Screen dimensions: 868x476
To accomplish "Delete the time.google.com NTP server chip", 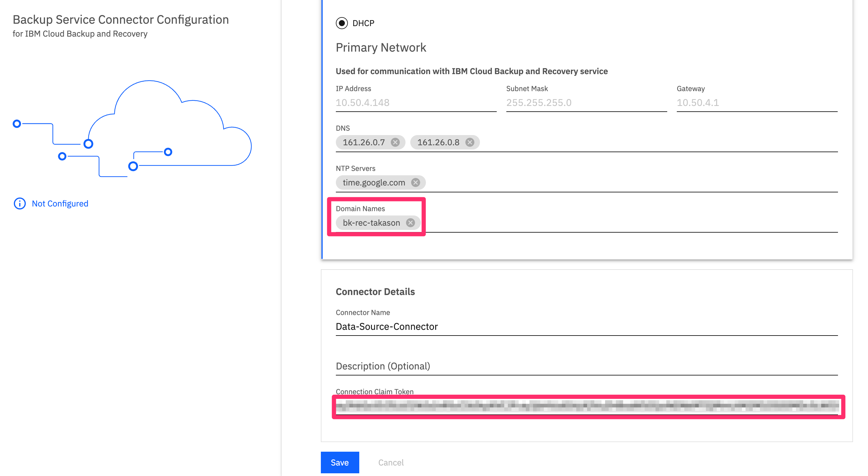I will 415,182.
